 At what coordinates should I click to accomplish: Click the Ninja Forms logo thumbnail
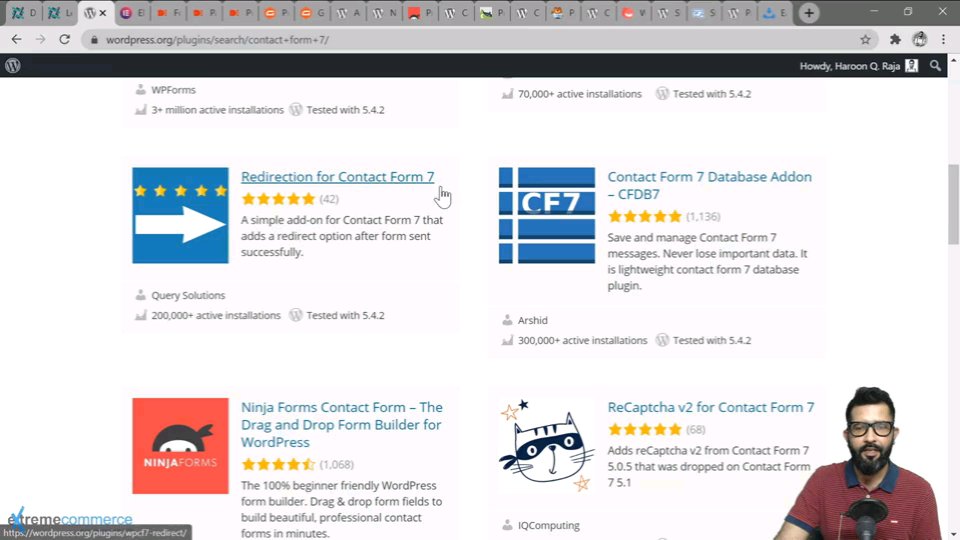(180, 446)
